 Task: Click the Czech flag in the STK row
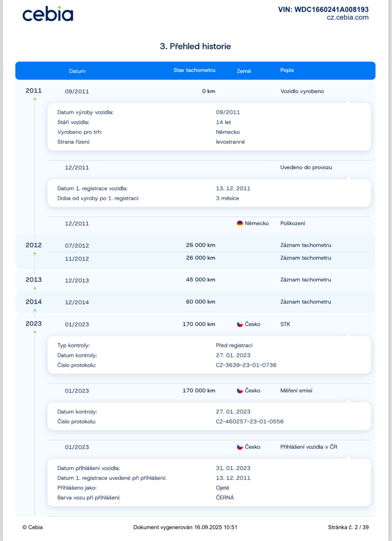(x=240, y=324)
